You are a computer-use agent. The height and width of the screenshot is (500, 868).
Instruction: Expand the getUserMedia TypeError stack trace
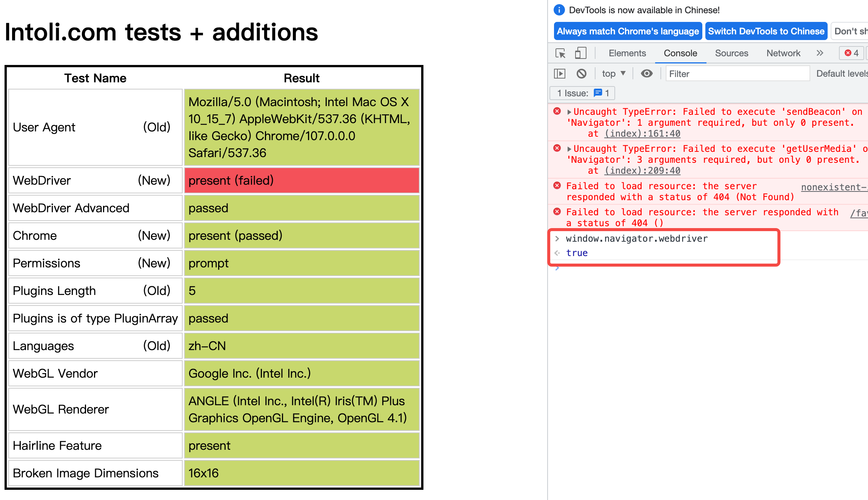(569, 149)
